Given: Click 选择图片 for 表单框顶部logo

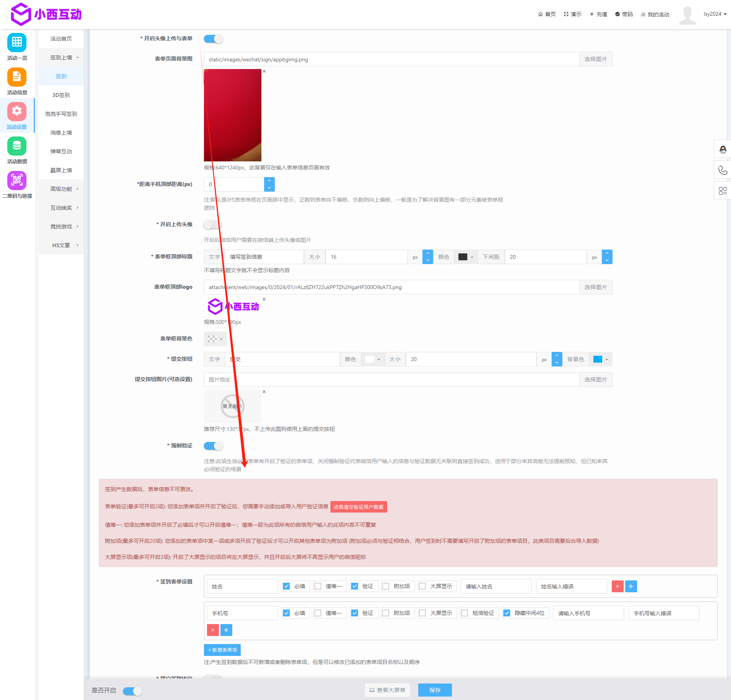Looking at the screenshot, I should pyautogui.click(x=596, y=287).
